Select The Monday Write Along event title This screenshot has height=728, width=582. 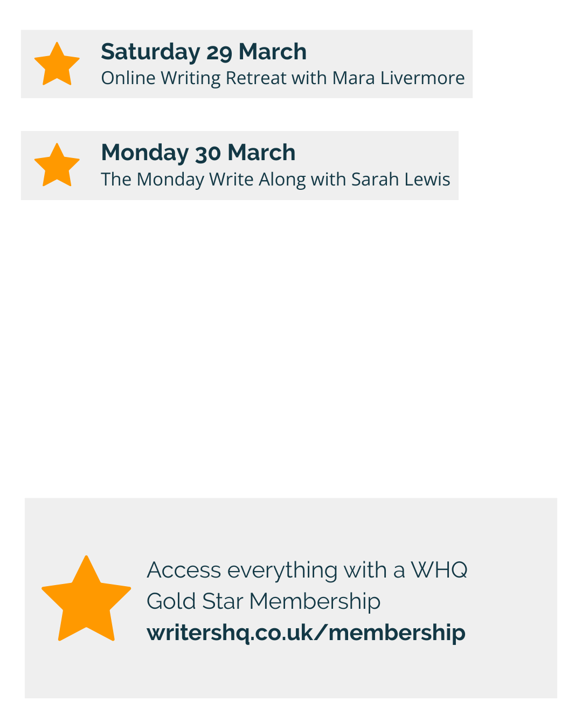[x=204, y=179]
